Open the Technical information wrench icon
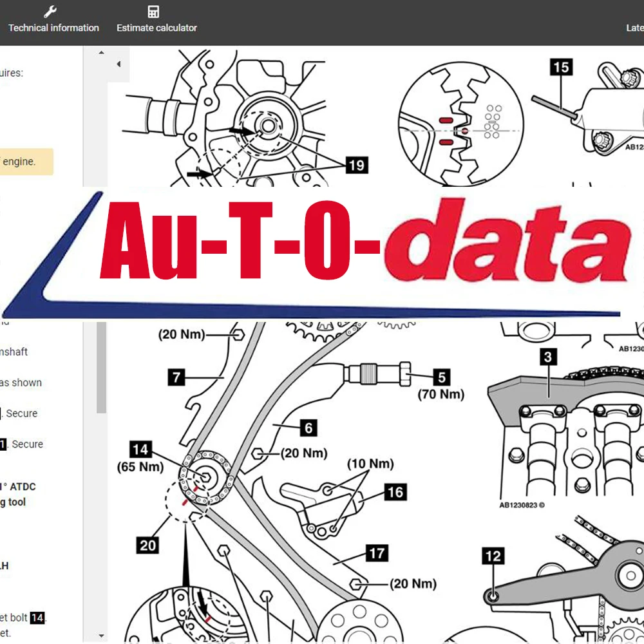Viewport: 644px width, 644px height. (x=50, y=12)
